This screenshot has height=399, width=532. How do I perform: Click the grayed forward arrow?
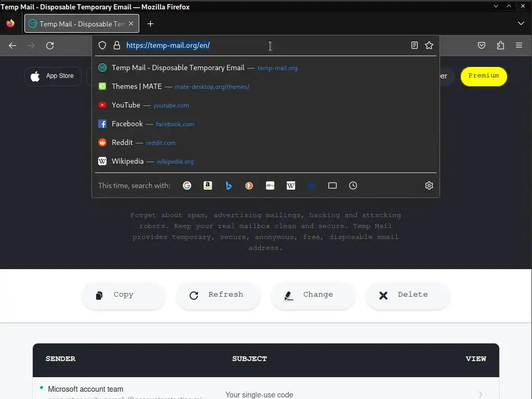(31, 46)
